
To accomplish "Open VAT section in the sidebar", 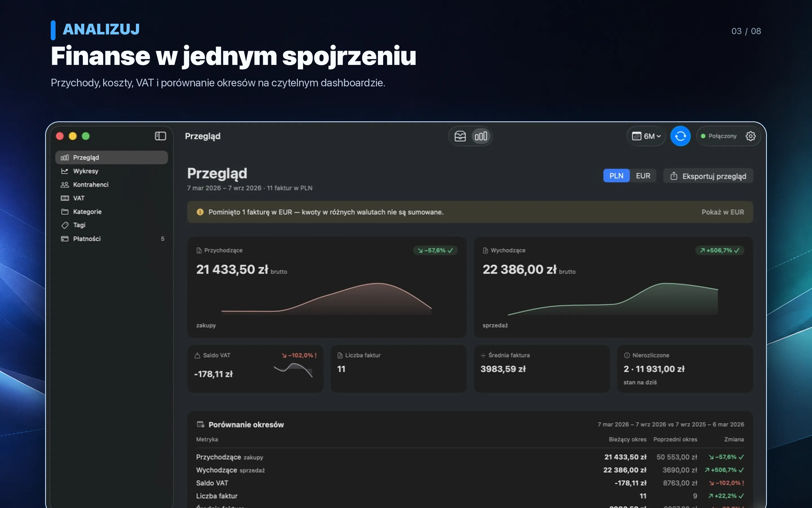I will 111,198.
